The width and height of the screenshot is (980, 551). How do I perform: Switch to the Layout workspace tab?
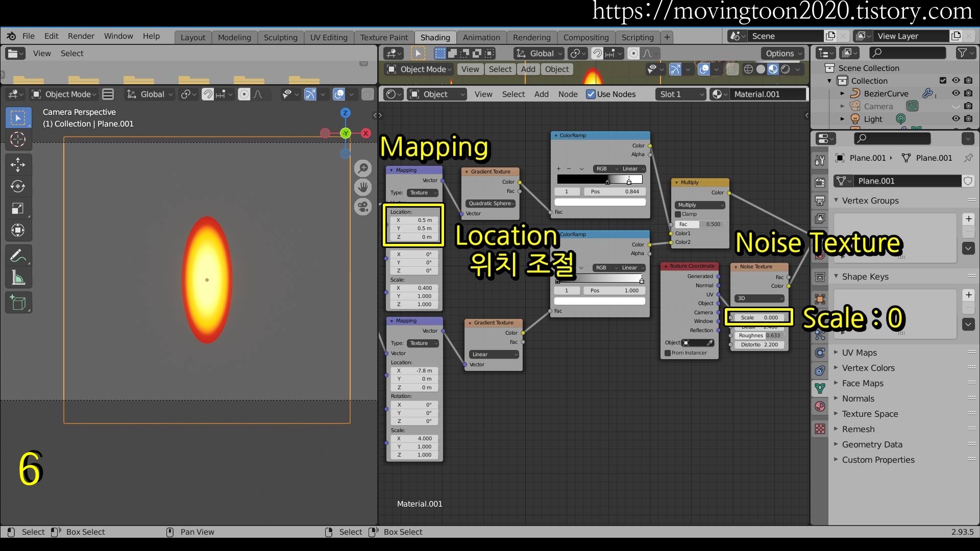[x=193, y=37]
